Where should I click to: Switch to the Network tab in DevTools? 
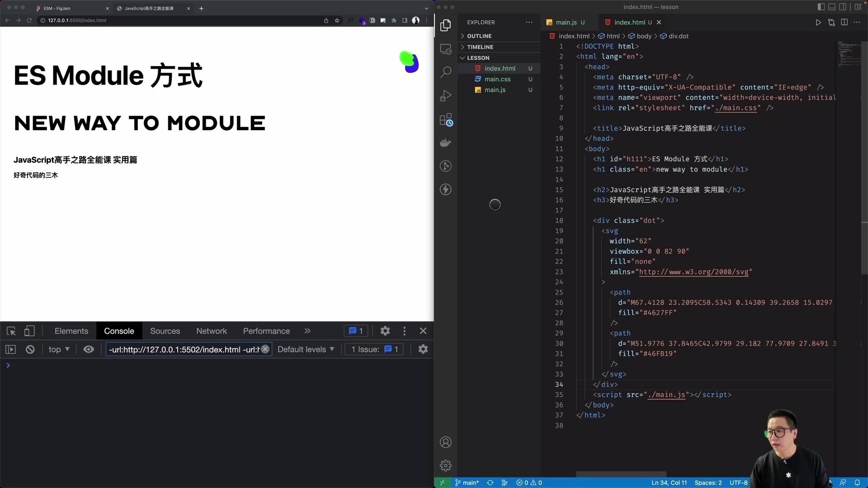click(x=211, y=331)
